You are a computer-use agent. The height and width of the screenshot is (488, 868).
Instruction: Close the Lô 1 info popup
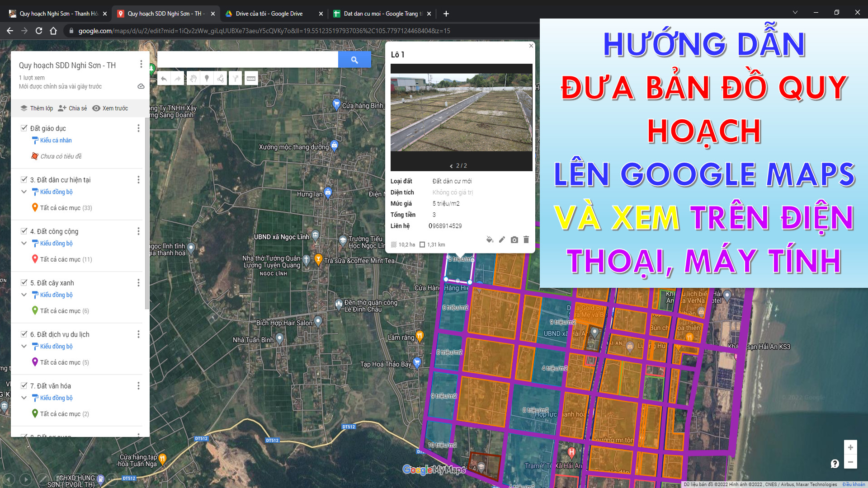[531, 46]
